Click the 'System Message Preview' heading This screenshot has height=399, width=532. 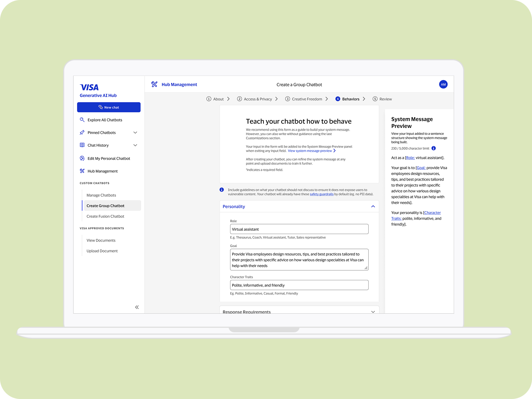coord(412,122)
